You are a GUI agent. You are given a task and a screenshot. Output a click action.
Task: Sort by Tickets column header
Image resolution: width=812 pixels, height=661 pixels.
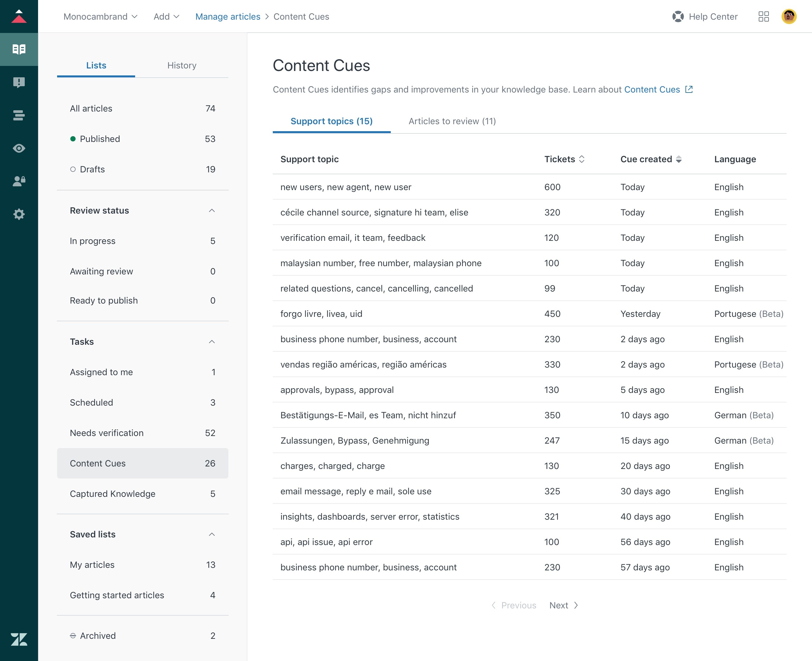[565, 159]
